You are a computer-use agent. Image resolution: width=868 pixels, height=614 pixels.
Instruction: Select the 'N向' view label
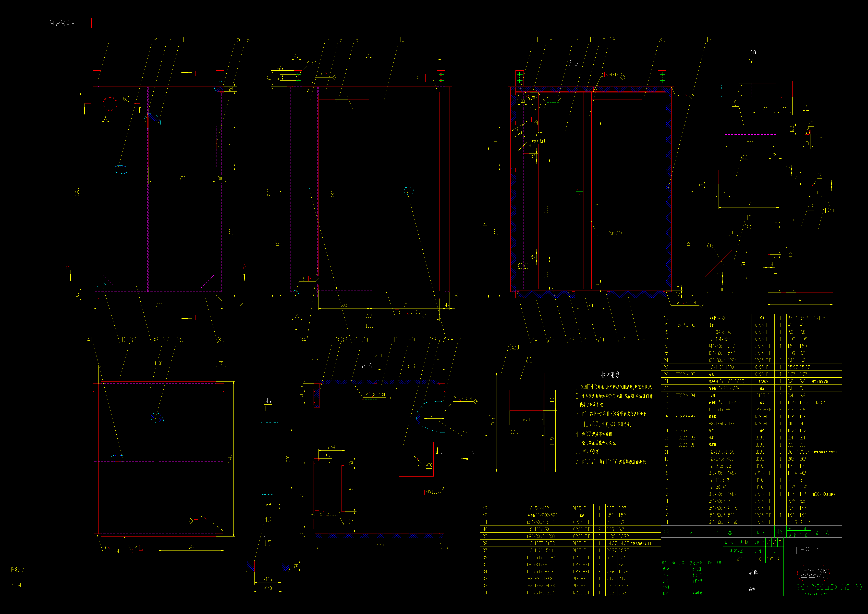[268, 401]
